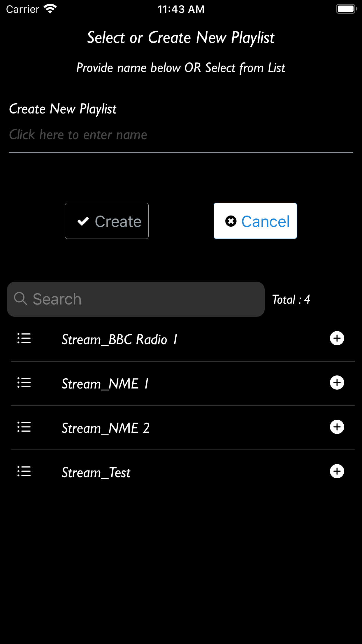Viewport: 362px width, 644px height.
Task: Click the magnifying glass search icon
Action: 20,299
